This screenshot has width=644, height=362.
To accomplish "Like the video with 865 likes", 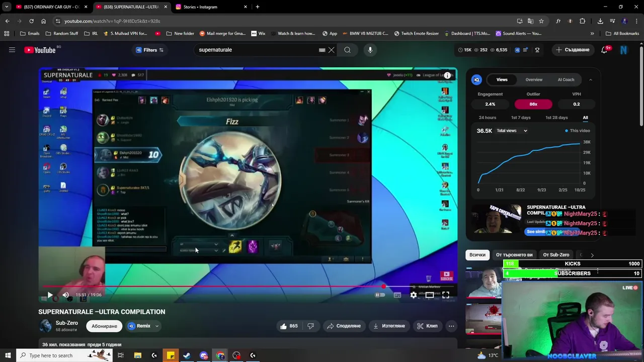I will [289, 326].
